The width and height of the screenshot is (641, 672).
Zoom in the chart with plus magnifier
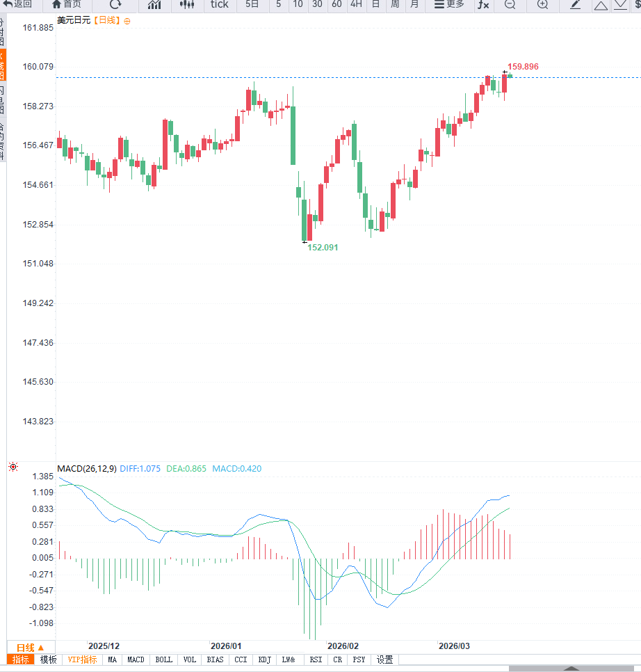coord(543,4)
